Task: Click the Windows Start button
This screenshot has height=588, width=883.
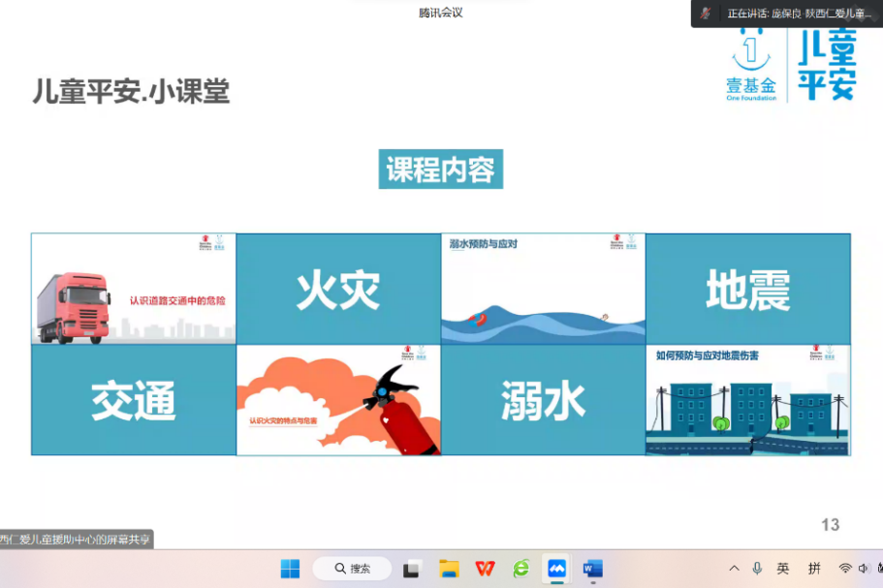Action: (290, 569)
